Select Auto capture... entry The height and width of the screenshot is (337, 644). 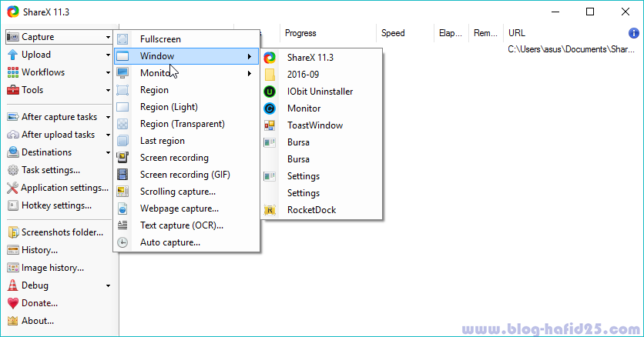[186, 242]
